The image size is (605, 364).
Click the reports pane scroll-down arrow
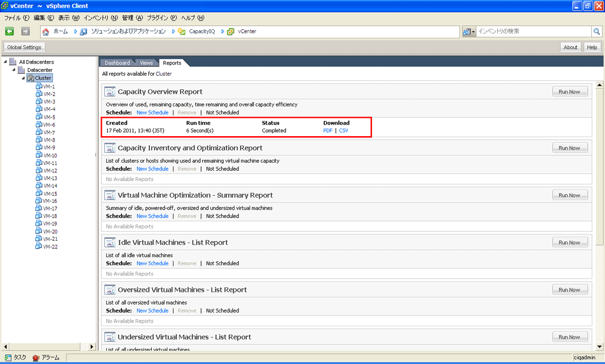(599, 346)
